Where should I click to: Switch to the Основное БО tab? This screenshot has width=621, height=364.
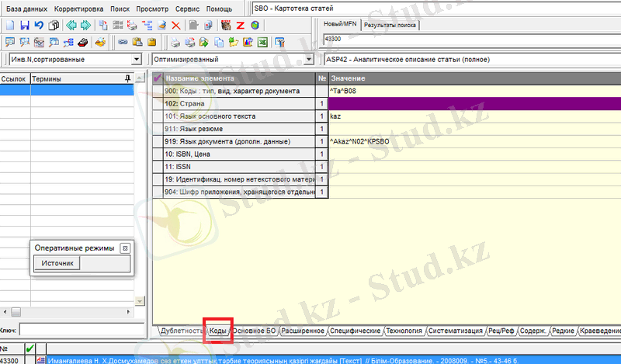point(254,331)
